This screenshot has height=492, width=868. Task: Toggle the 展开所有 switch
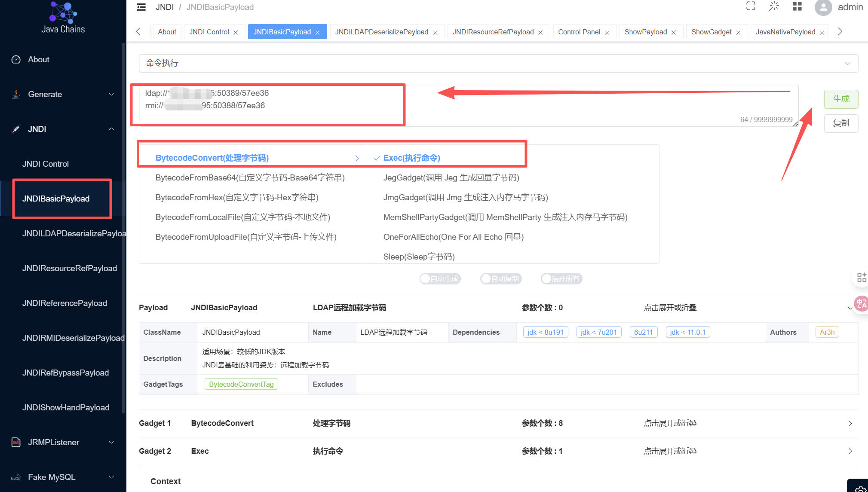pos(561,279)
